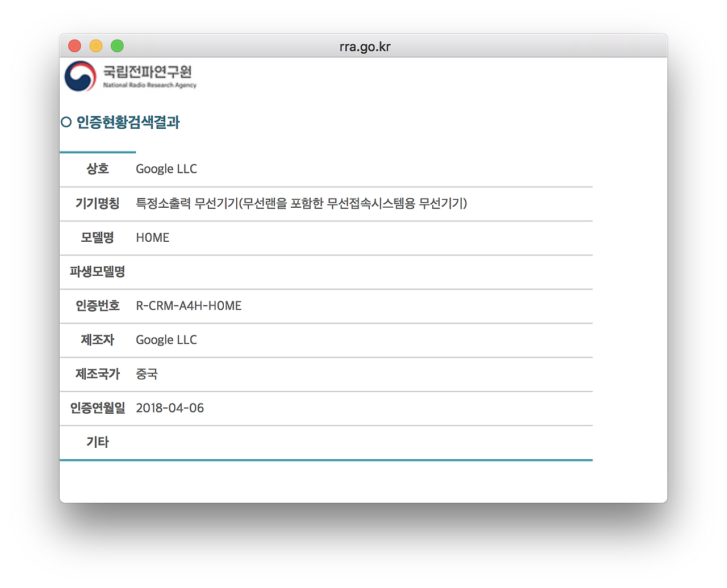Viewport: 727px width, 588px height.
Task: Click the National Radio Research Agency logo
Action: pos(132,76)
